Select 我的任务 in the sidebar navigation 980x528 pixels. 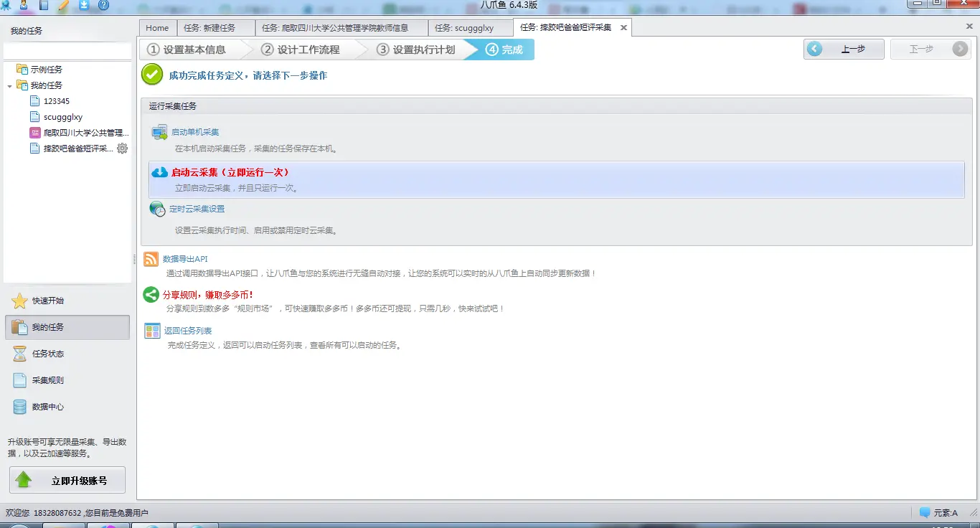67,327
